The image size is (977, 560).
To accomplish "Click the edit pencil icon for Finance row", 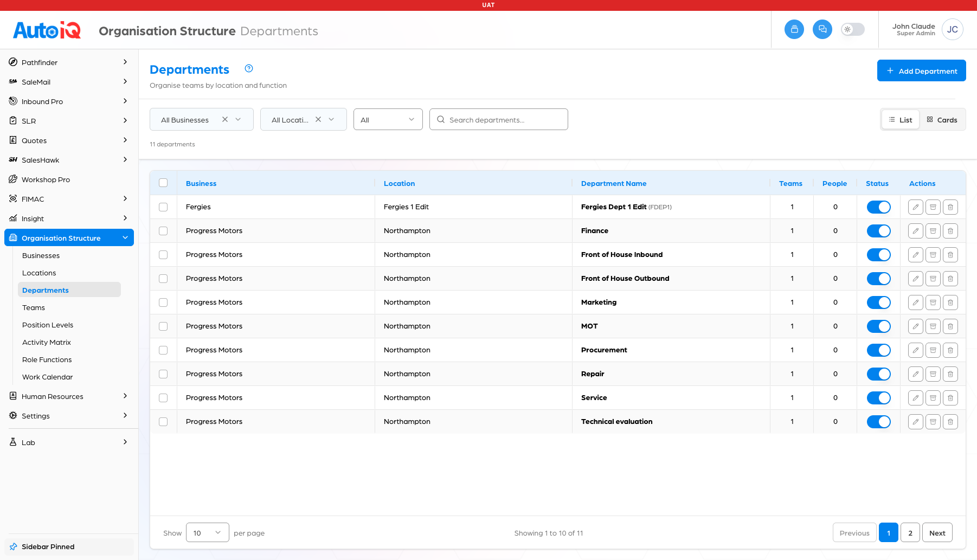I will tap(916, 231).
